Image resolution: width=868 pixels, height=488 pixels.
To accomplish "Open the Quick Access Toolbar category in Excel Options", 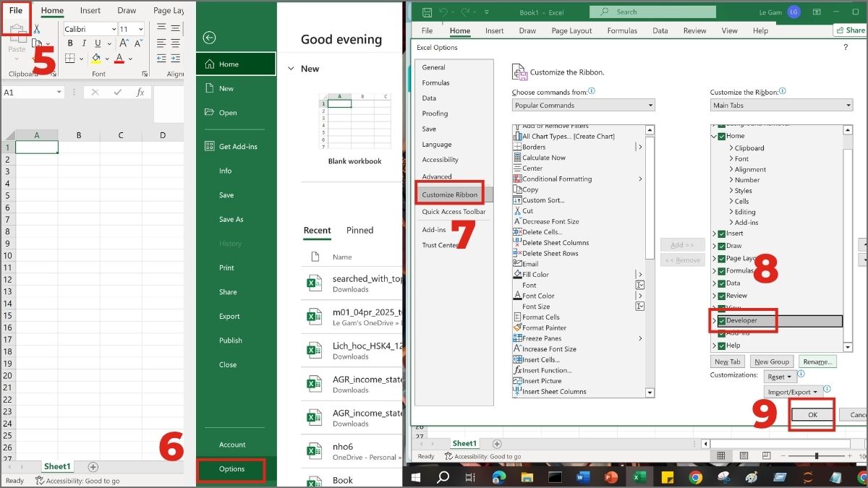I will click(x=454, y=212).
